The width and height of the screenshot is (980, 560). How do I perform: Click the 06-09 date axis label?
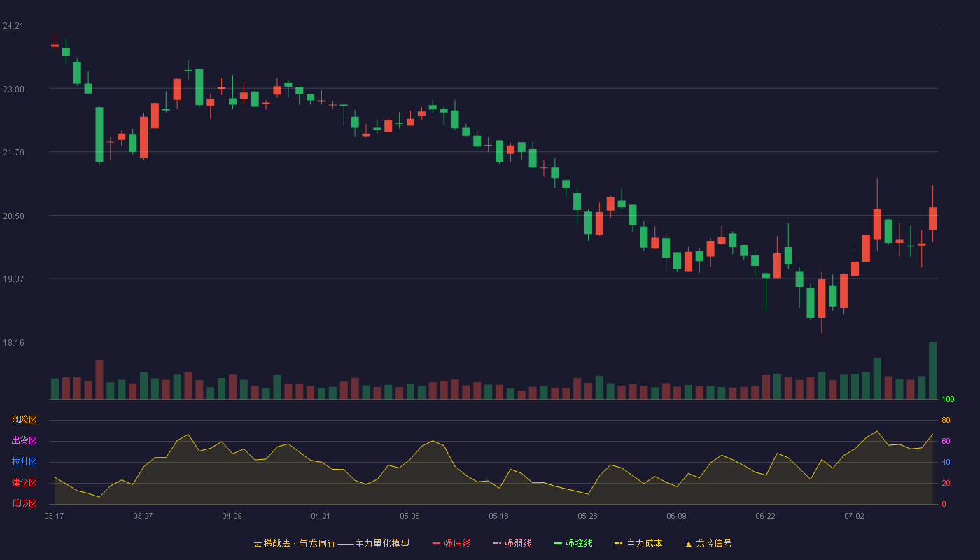[676, 516]
